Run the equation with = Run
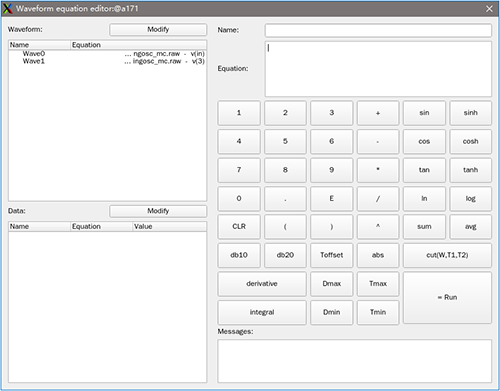 (447, 297)
